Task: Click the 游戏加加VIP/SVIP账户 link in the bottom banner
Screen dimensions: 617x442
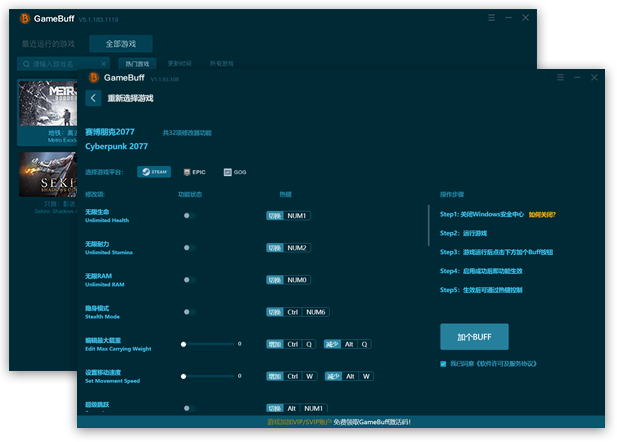Action: [300, 422]
